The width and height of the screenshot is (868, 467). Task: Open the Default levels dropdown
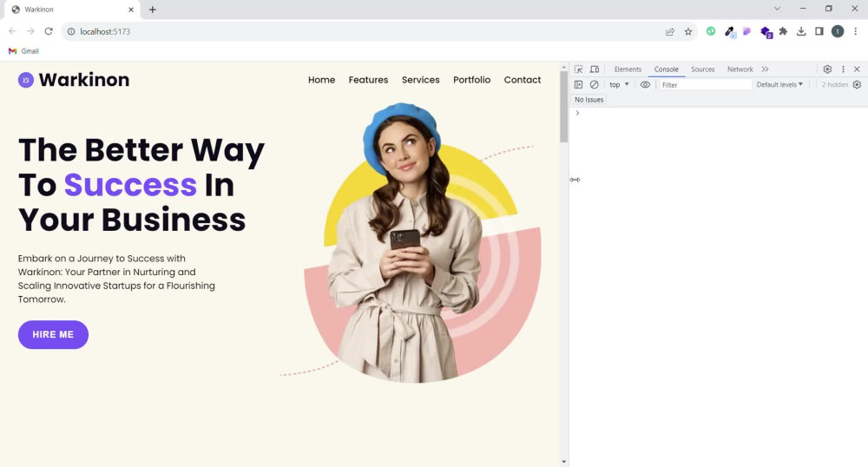tap(779, 85)
